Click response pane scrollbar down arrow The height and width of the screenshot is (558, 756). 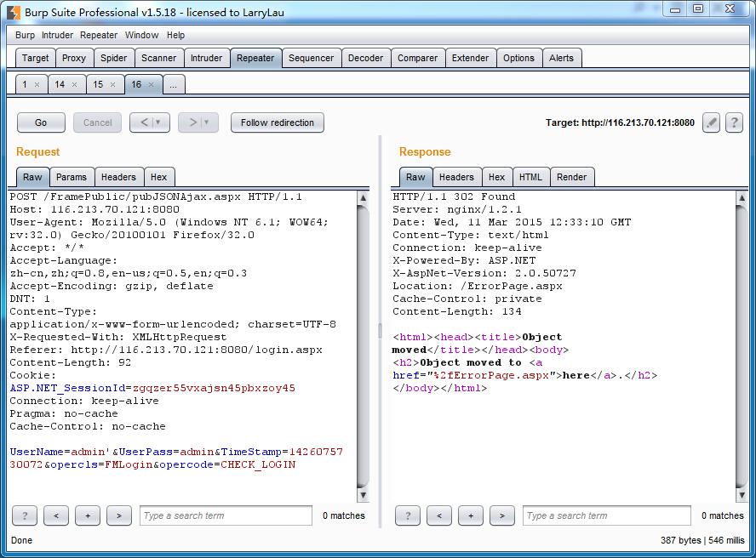point(742,495)
